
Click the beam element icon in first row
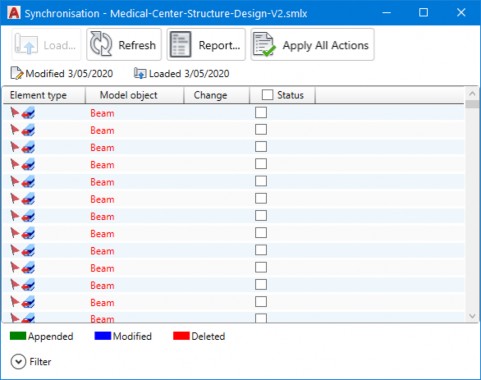(x=28, y=113)
